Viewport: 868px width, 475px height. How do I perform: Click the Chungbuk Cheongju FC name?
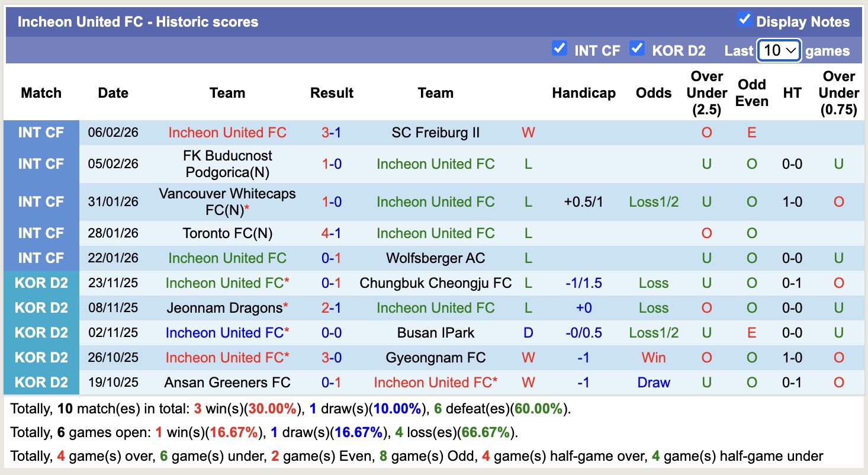point(436,283)
